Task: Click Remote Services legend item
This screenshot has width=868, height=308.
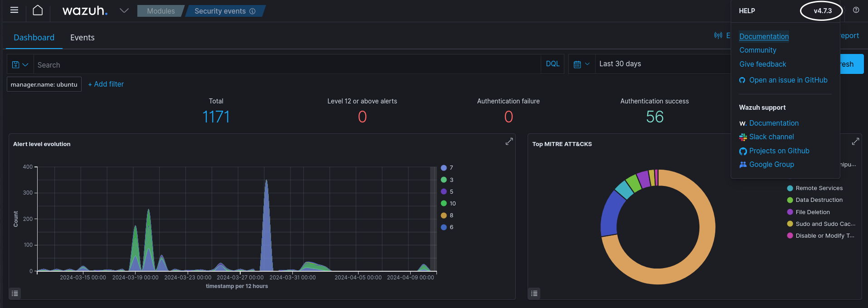Action: pos(815,188)
